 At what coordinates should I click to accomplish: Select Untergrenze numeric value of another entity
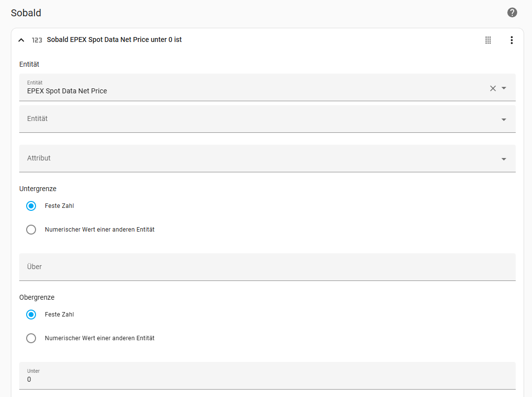point(31,230)
